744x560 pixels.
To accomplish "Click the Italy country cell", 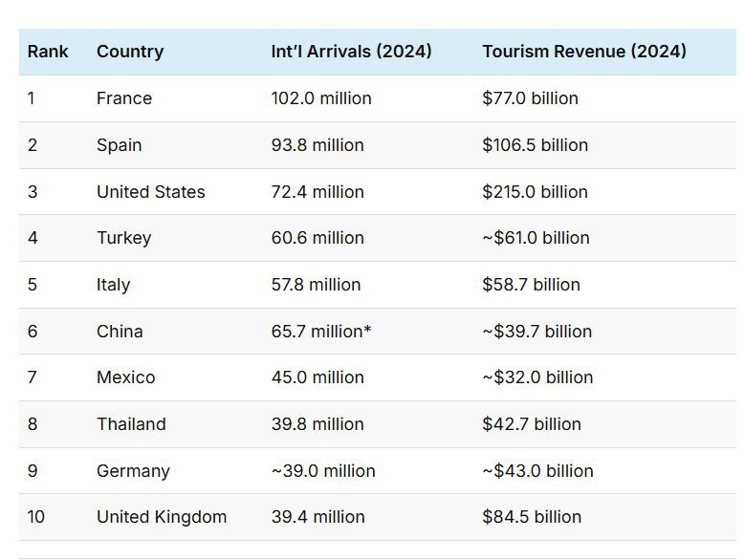I will [113, 285].
